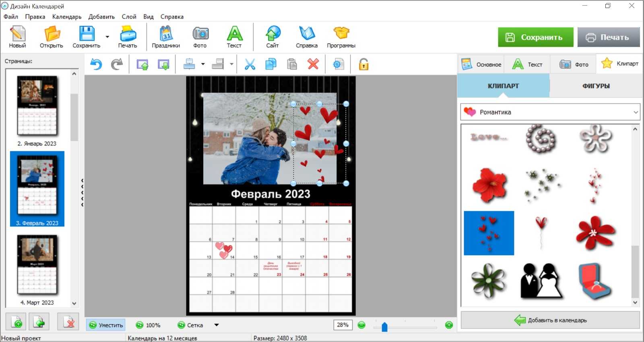The width and height of the screenshot is (644, 342).
Task: Open the Сетка options dropdown arrow
Action: coord(217,325)
